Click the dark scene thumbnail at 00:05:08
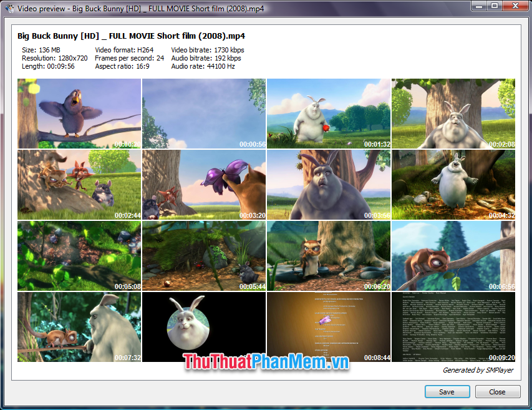This screenshot has height=410, width=532. pos(79,256)
